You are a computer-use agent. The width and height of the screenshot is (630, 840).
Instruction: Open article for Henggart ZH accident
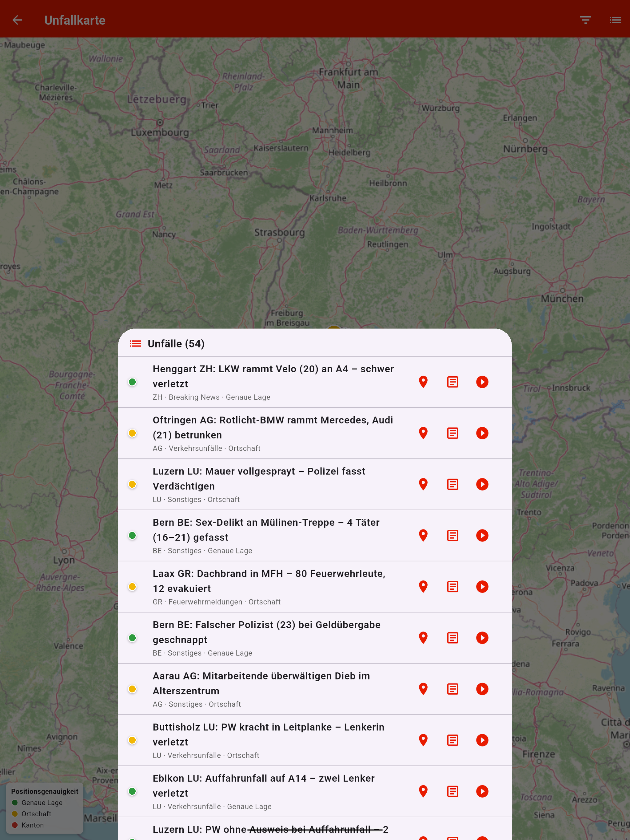(453, 382)
